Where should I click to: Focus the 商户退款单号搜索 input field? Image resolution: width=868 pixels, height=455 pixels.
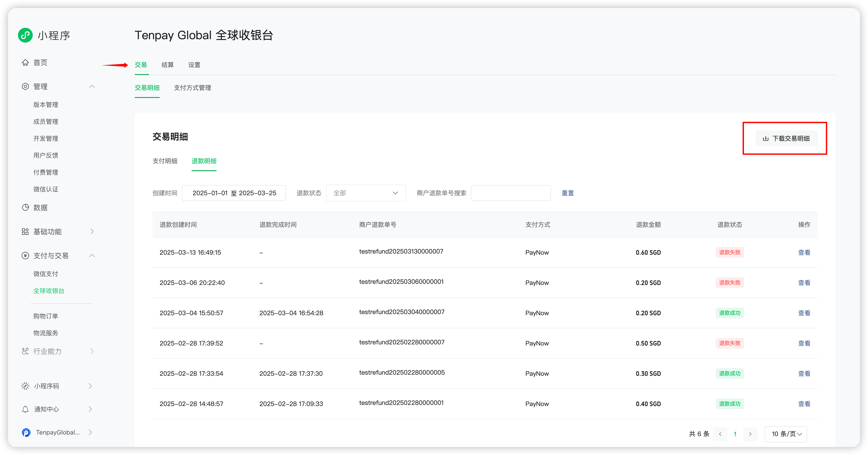pyautogui.click(x=510, y=193)
